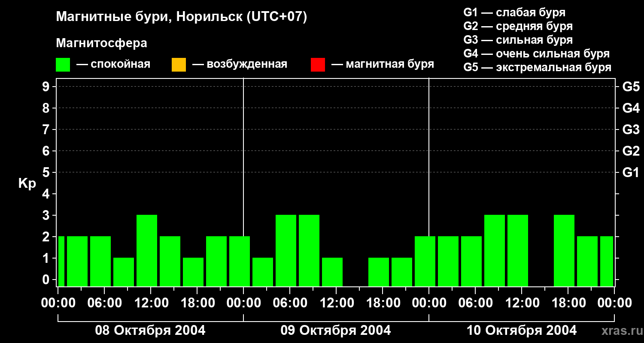Click the Kp 3 bar just before 06:00, 09 Октября
This screenshot has height=343, width=644.
click(x=286, y=250)
